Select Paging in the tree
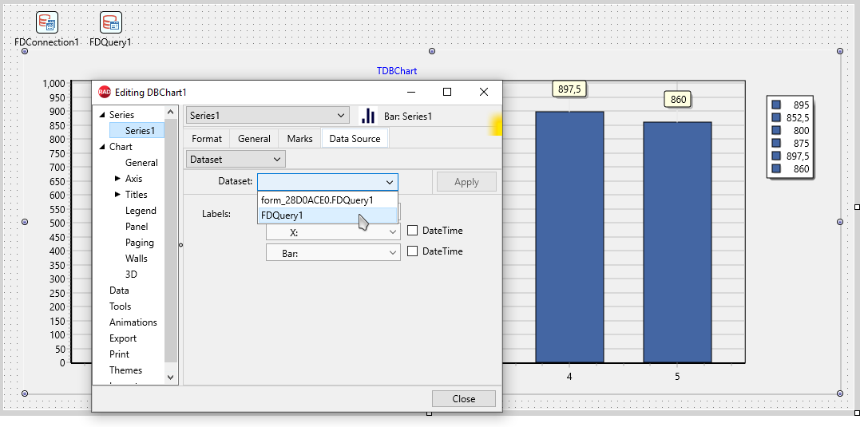 pos(140,243)
